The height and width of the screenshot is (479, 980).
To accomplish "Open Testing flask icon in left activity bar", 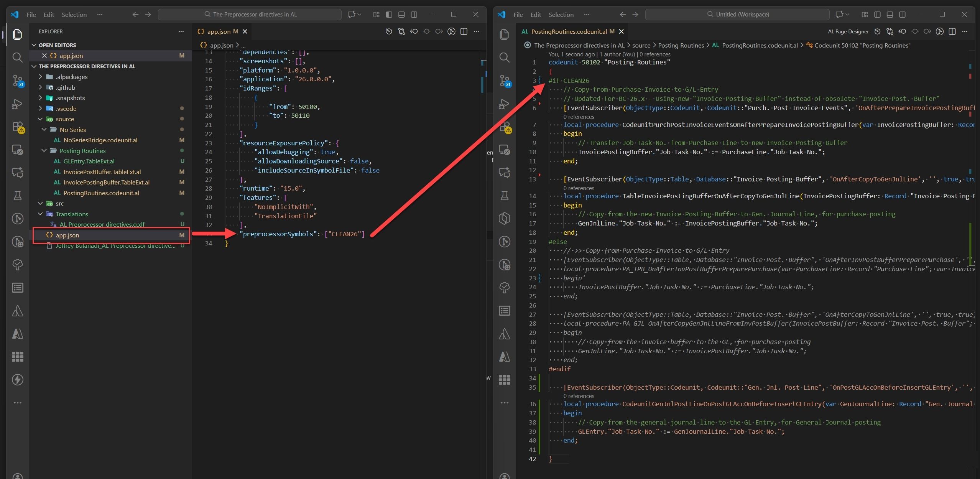I will (17, 196).
